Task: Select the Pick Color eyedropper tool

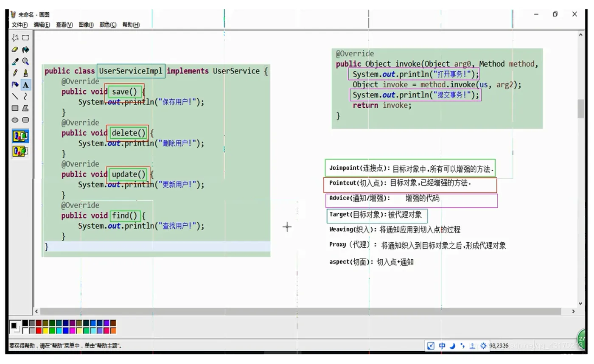Action: pos(15,62)
